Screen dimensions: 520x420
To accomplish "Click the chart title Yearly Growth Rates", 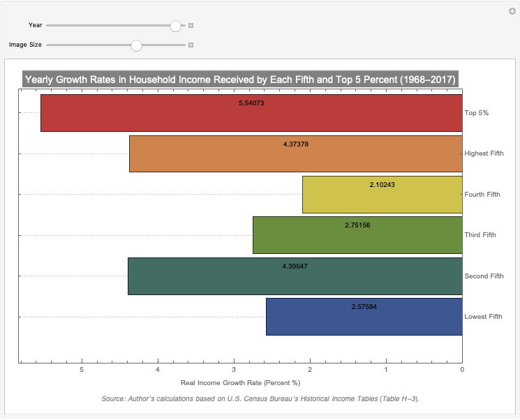I will pos(240,80).
